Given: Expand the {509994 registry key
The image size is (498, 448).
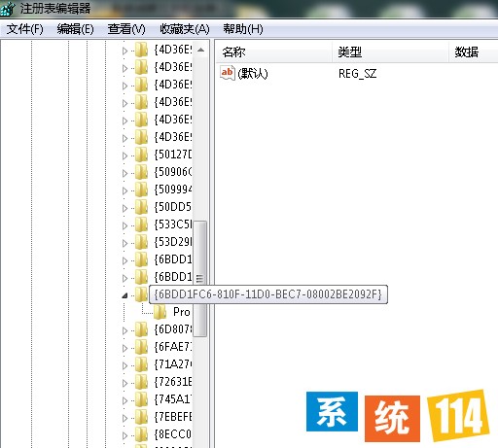Looking at the screenshot, I should click(124, 190).
